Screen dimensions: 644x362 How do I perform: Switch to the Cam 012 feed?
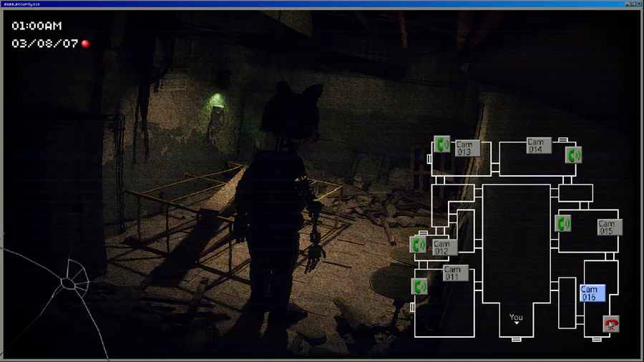pyautogui.click(x=445, y=248)
